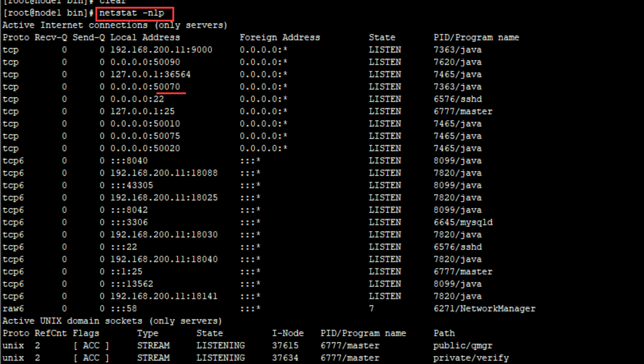The image size is (644, 364).
Task: Click the RefCnt column header
Action: pyautogui.click(x=50, y=333)
